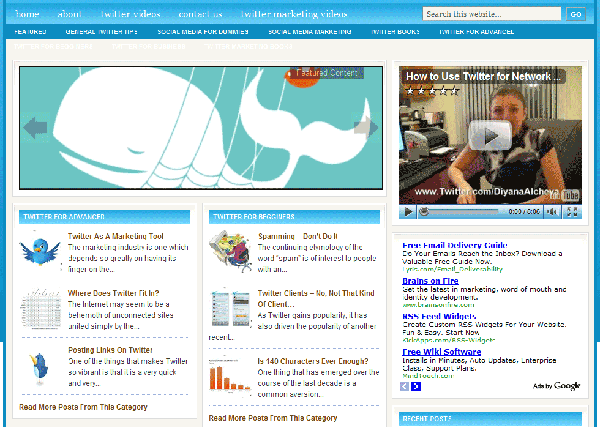The width and height of the screenshot is (600, 427).
Task: Open Twitter Books category
Action: coord(395,32)
